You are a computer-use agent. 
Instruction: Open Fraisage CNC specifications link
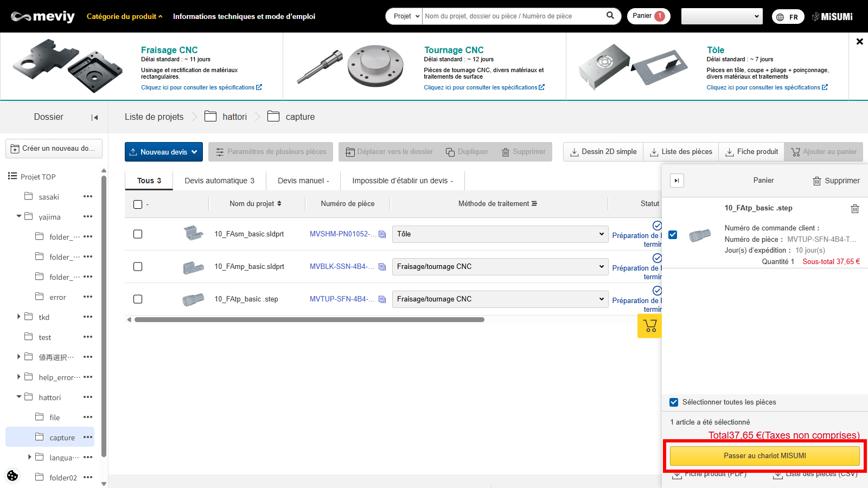click(x=201, y=87)
